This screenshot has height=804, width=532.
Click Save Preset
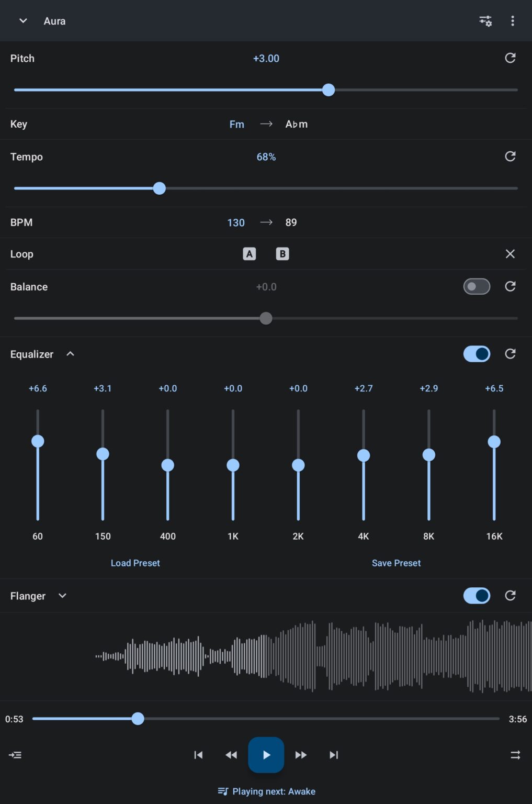click(396, 563)
